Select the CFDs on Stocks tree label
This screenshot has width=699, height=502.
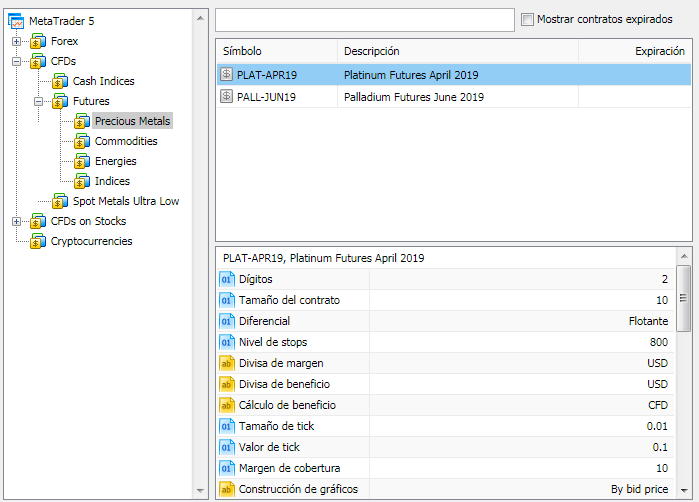pyautogui.click(x=88, y=221)
